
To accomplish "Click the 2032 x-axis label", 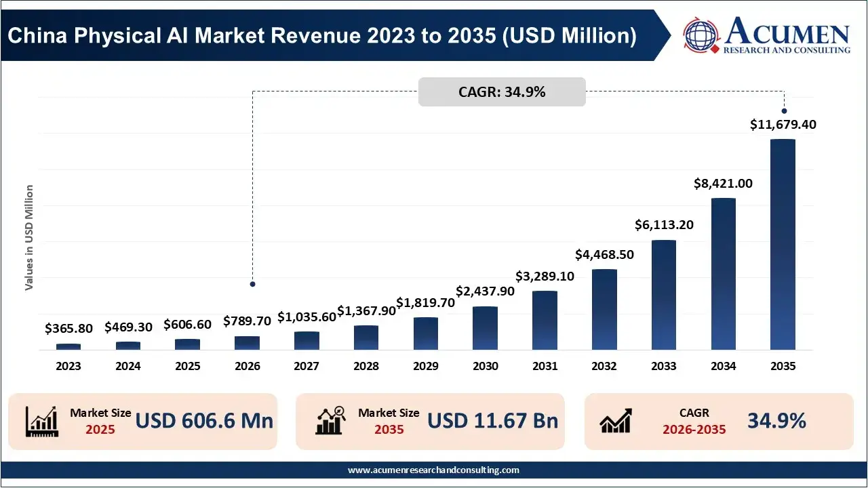I will coord(604,366).
